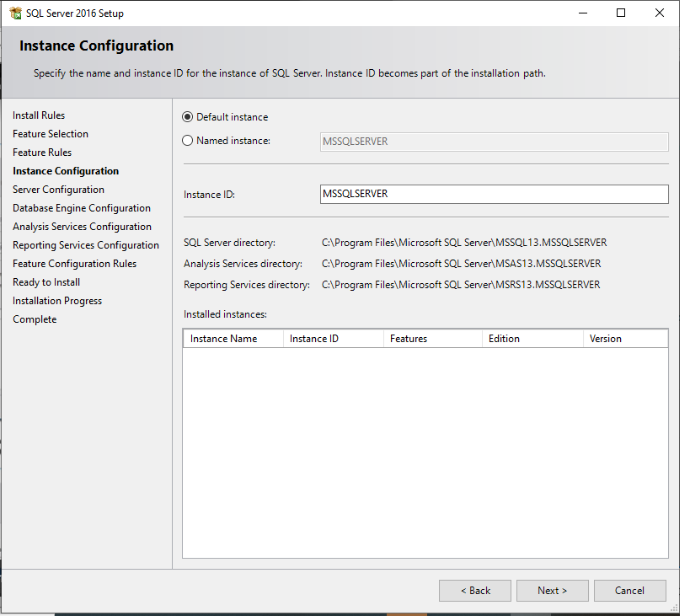This screenshot has height=616, width=690.
Task: Sort by Instance ID column header
Action: point(334,339)
